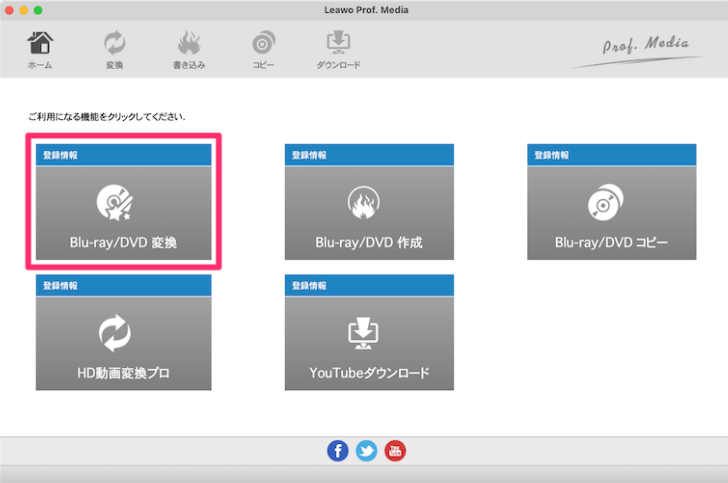
Task: Open the ダウンロード download toolbar icon
Action: [x=338, y=50]
